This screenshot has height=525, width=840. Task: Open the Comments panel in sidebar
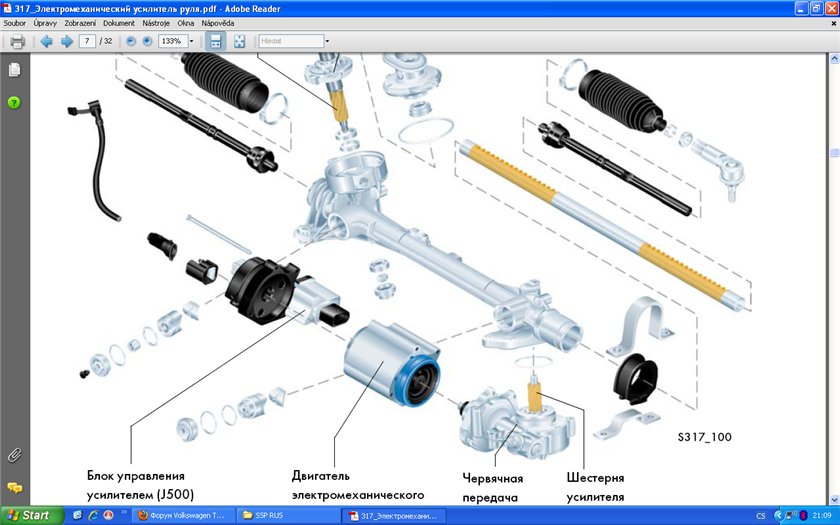pos(14,488)
